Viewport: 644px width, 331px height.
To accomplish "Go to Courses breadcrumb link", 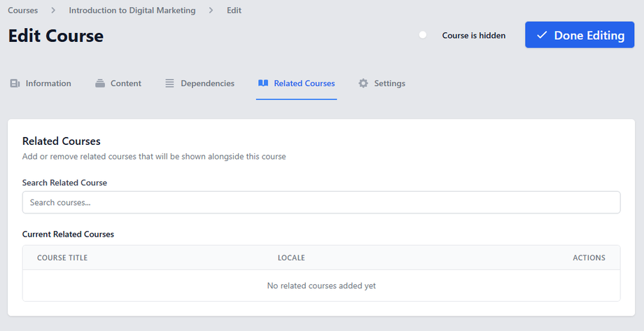I will click(x=23, y=10).
